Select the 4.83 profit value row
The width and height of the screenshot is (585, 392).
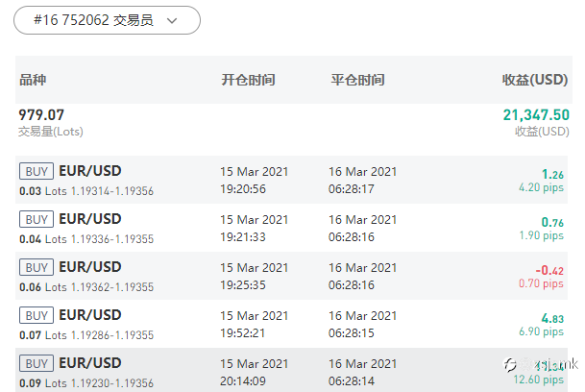click(291, 324)
